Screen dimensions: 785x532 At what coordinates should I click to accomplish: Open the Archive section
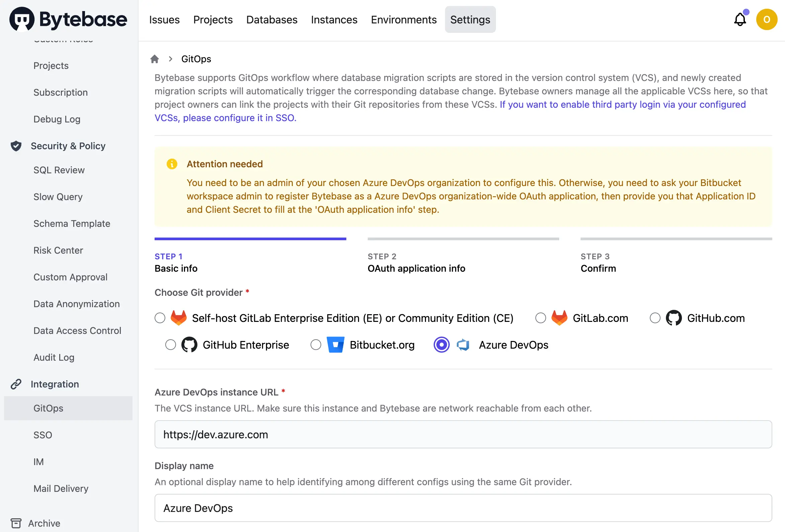(44, 523)
